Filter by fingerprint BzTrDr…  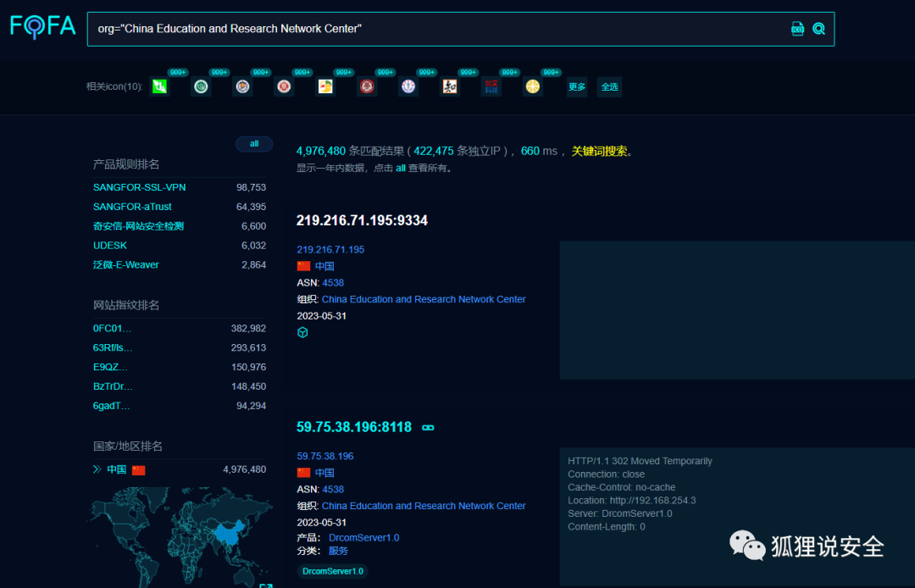click(113, 386)
